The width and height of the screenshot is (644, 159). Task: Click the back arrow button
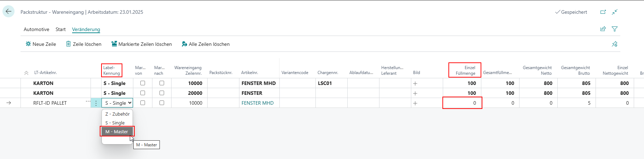pos(8,11)
